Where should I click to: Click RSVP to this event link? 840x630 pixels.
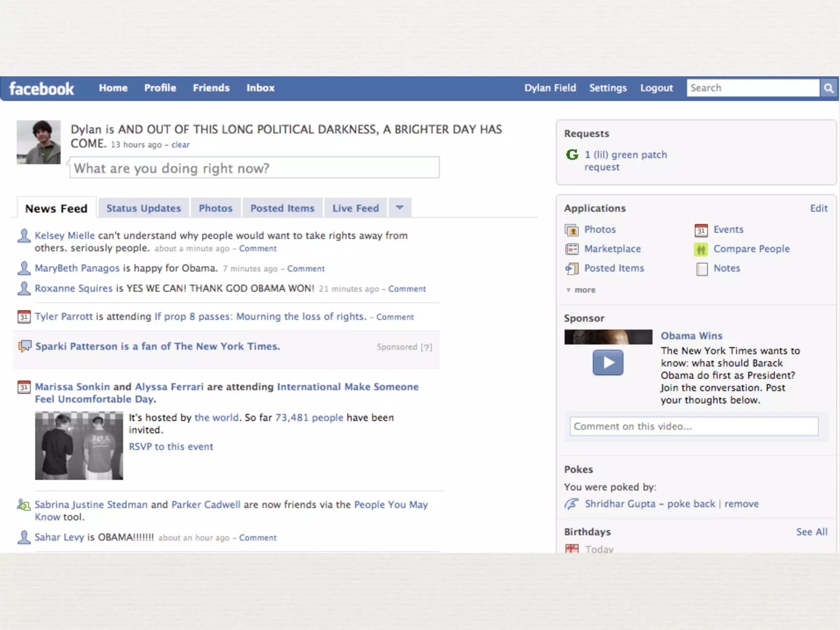click(171, 447)
